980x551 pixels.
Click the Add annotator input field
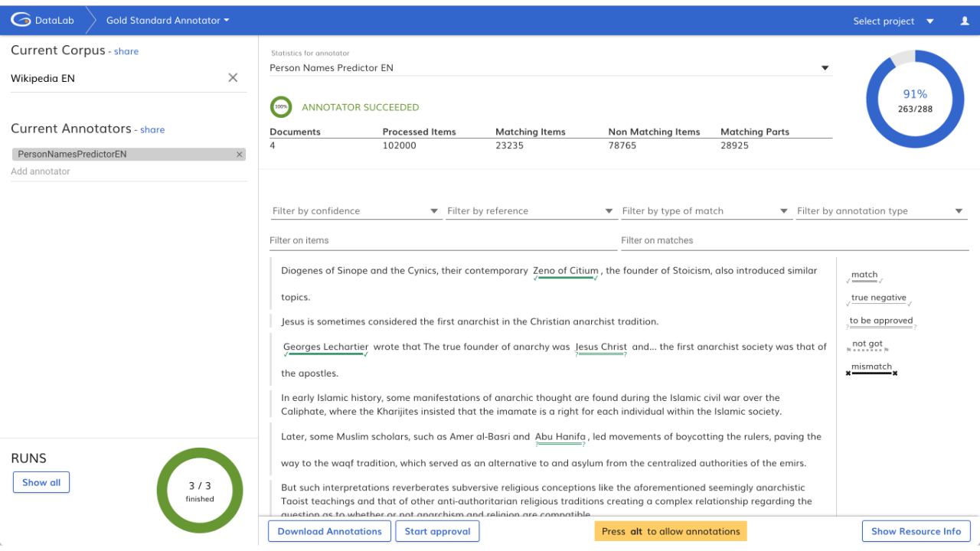tap(129, 171)
